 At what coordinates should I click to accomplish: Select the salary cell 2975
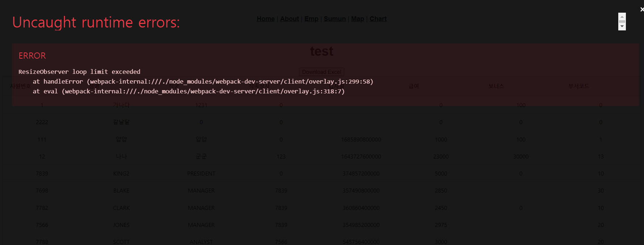pos(441,225)
